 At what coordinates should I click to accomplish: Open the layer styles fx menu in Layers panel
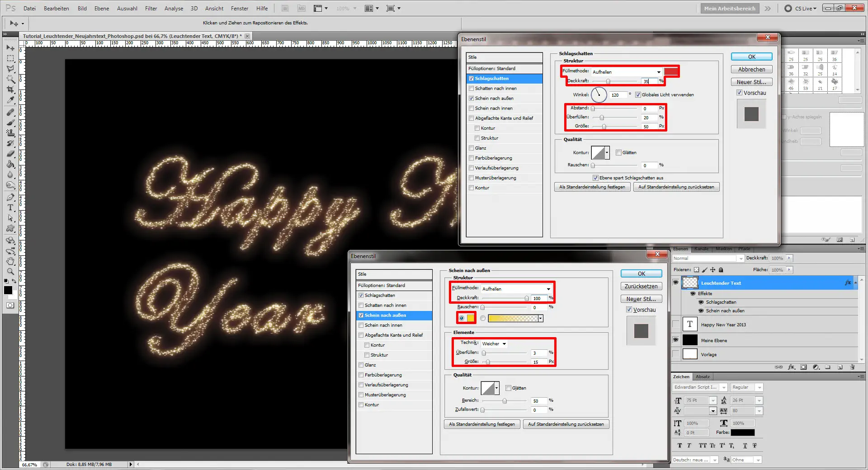(791, 367)
